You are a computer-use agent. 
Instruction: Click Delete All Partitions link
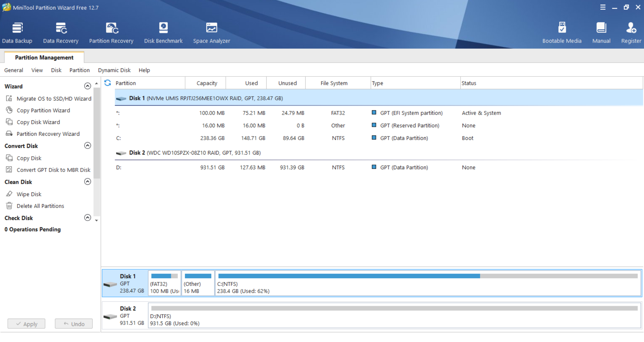[40, 206]
